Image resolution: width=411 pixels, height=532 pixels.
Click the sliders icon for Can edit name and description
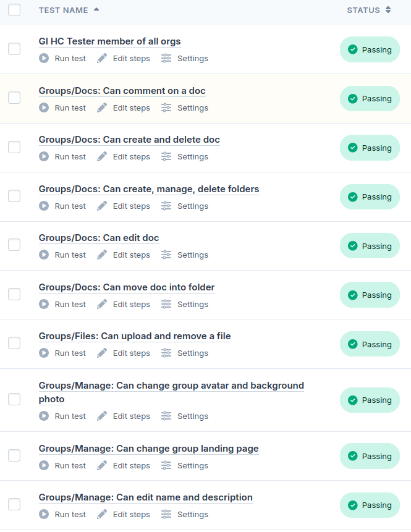coord(166,514)
